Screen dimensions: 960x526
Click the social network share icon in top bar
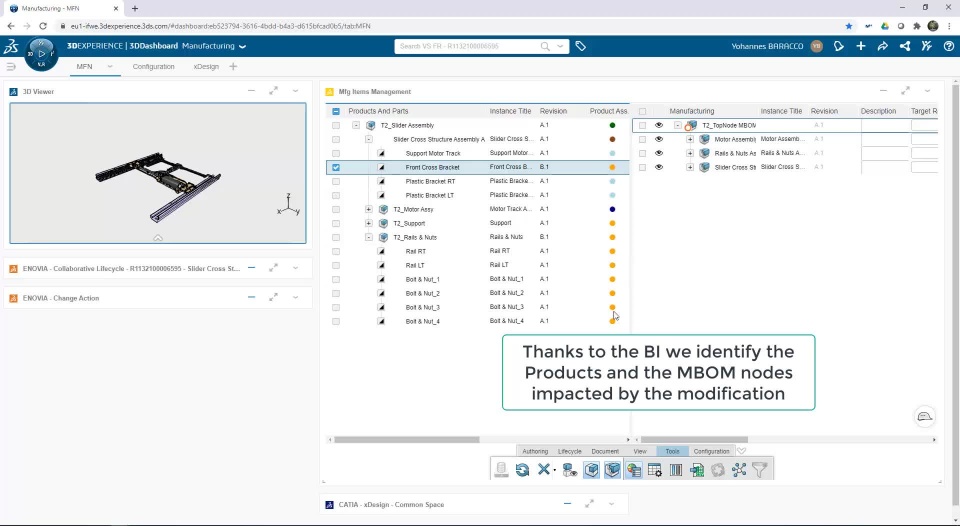click(904, 46)
